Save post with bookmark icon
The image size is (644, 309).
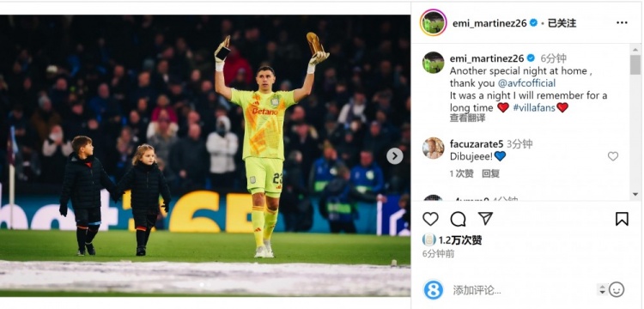(622, 219)
